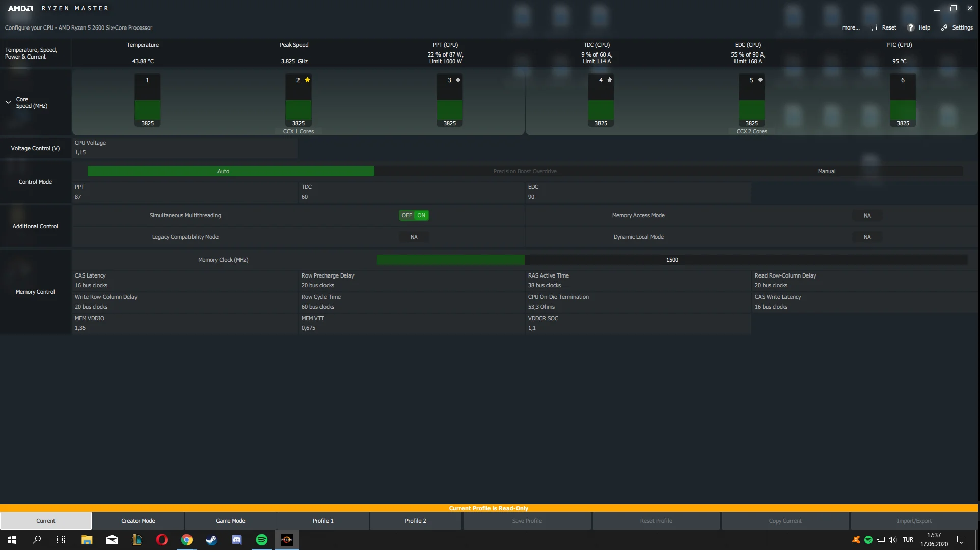The image size is (980, 552).
Task: Click the Memory Clock slider bar
Action: tap(671, 261)
